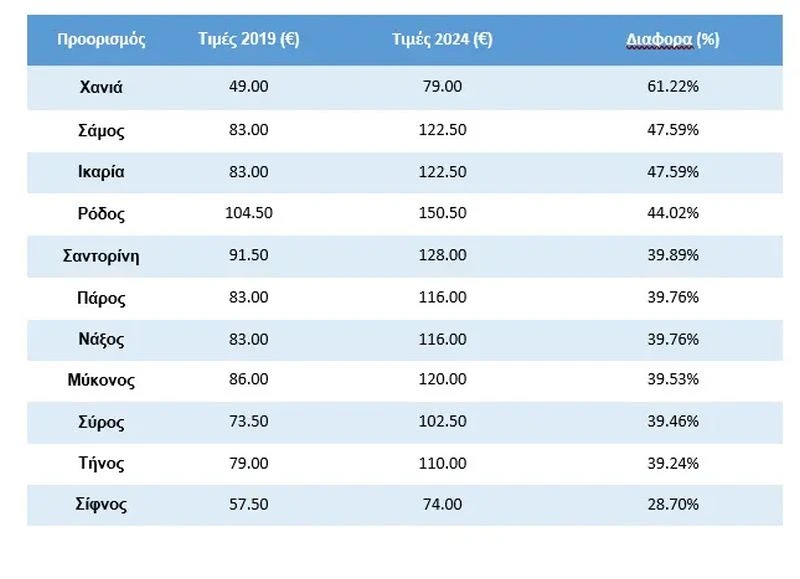Select the Σύρος destination cell
The width and height of the screenshot is (800, 579).
pos(101,422)
